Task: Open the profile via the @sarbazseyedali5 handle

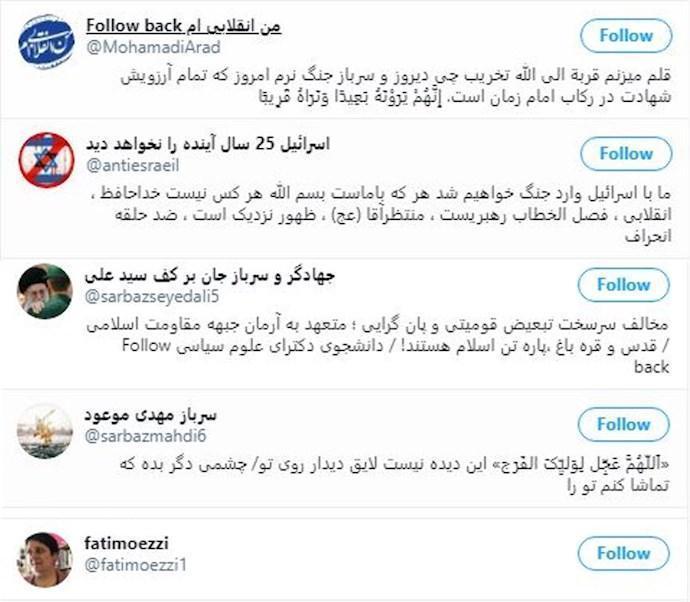Action: click(x=151, y=297)
